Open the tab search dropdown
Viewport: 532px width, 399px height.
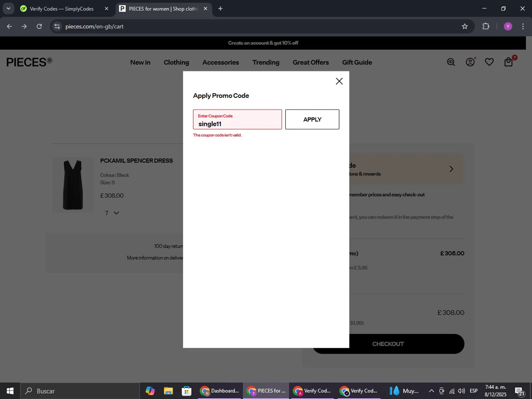click(8, 9)
